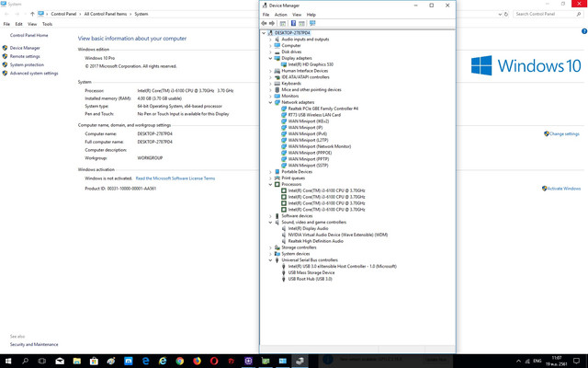Screen dimensions: 588x368
Task: Open Remote settings link
Action: (25, 56)
